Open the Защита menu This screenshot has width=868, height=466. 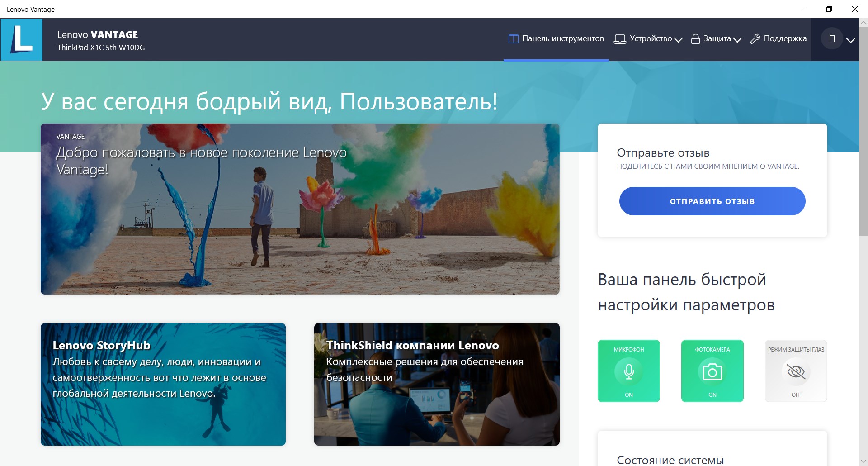point(717,39)
